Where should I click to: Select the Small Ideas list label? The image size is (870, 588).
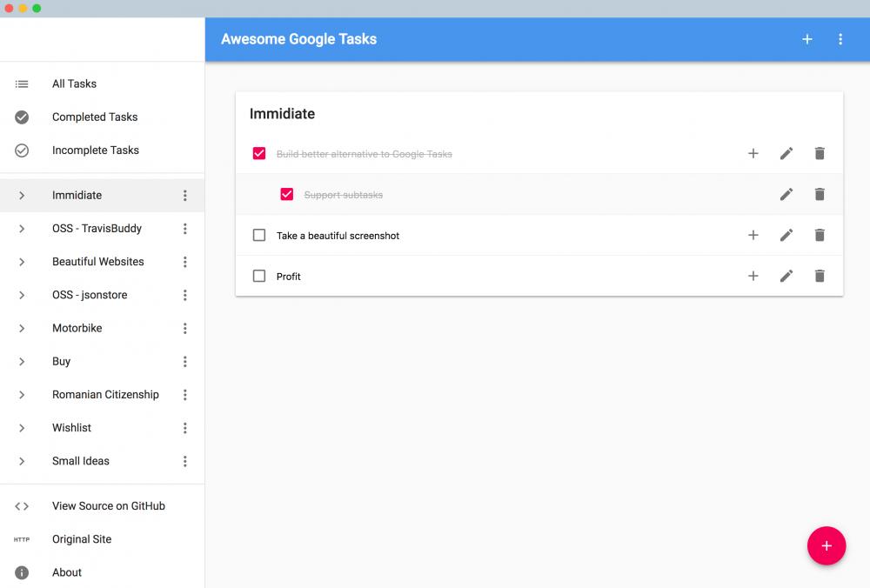pyautogui.click(x=80, y=461)
